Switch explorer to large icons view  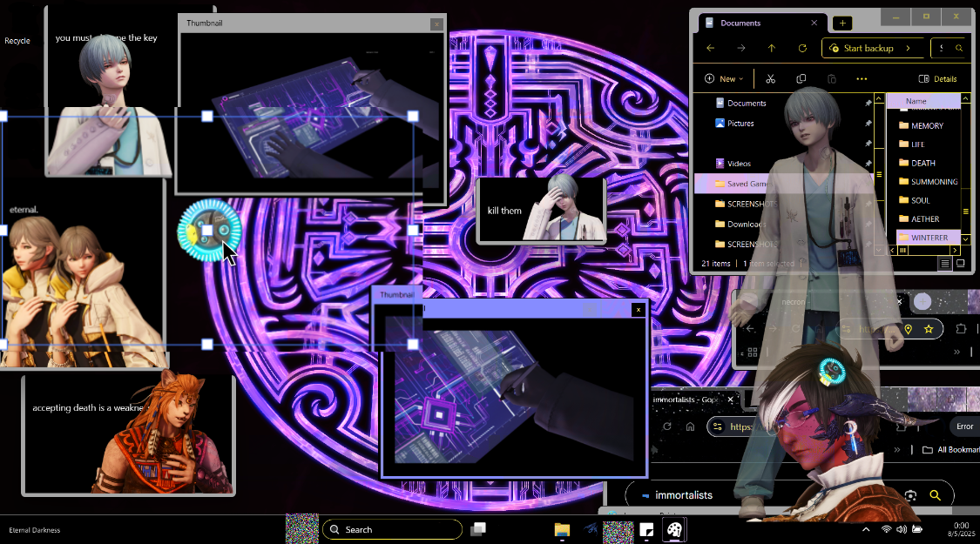coord(961,264)
